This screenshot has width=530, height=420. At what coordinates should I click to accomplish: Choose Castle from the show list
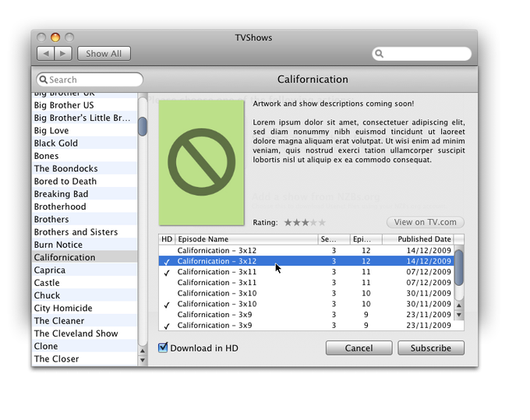pyautogui.click(x=85, y=283)
